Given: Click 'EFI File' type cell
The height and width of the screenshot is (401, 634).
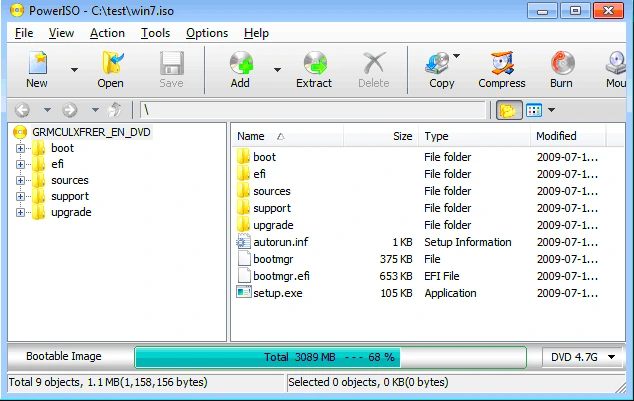Looking at the screenshot, I should (442, 276).
